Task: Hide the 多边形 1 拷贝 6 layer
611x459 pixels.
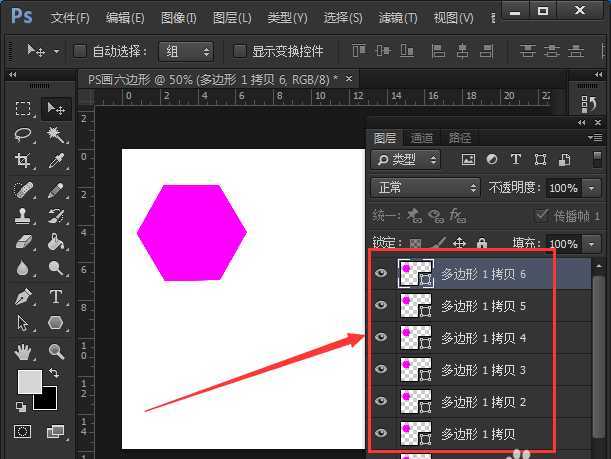Action: [x=381, y=273]
